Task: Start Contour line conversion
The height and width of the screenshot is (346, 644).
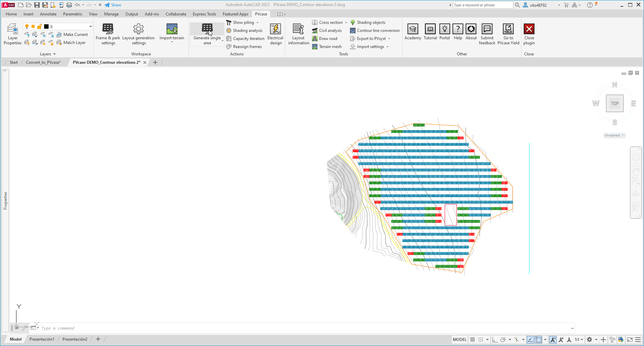Action: (x=375, y=30)
